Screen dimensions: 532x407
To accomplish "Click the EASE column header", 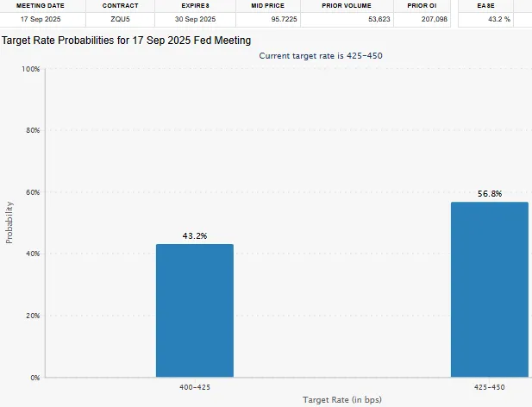I will [x=485, y=5].
